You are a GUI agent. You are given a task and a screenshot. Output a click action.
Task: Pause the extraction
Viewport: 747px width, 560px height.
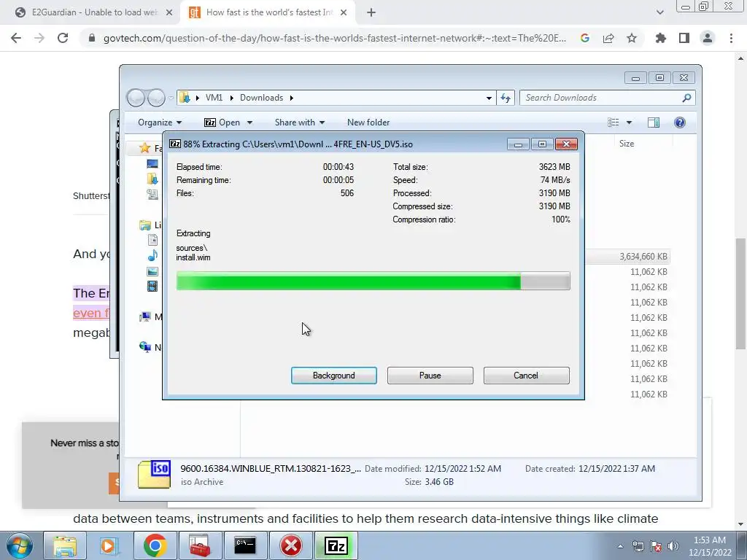(x=430, y=376)
